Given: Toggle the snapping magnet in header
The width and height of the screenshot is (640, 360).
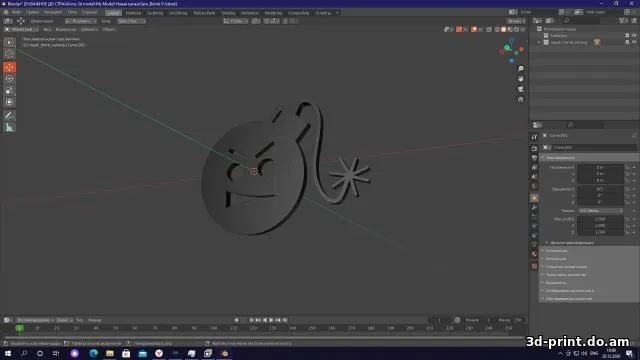Looking at the screenshot, I should pyautogui.click(x=267, y=21).
